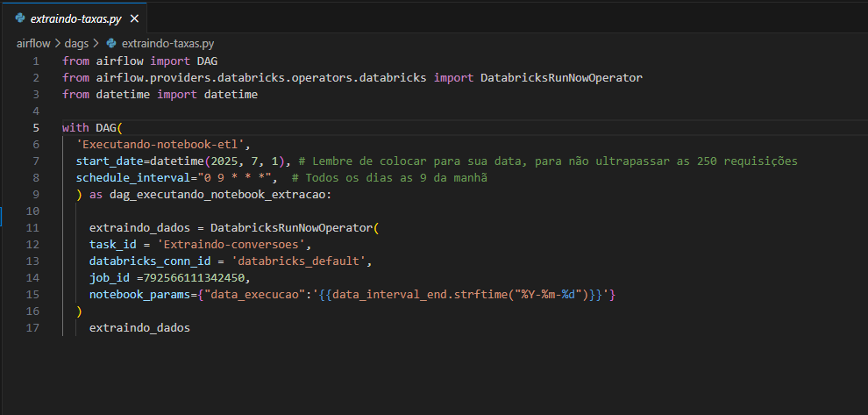Click line number 17 in the gutter
Screen dimensions: 868x415
tap(32, 327)
